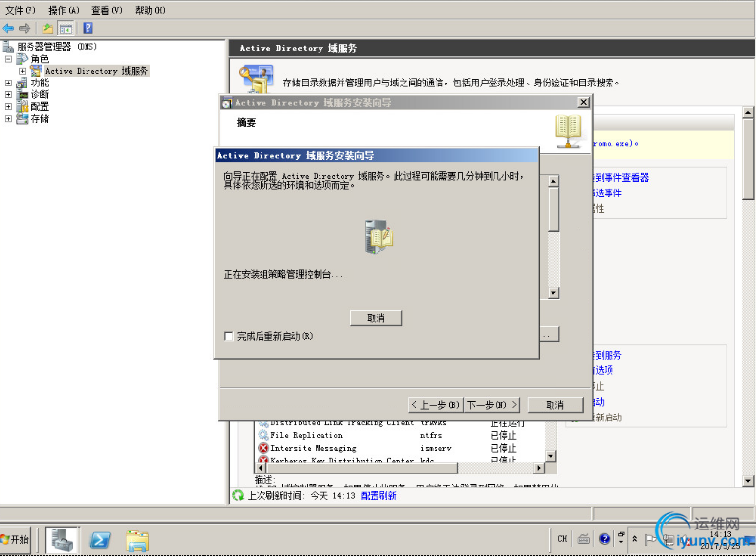Open the 查看(V) menu
The height and width of the screenshot is (557, 756).
click(107, 10)
